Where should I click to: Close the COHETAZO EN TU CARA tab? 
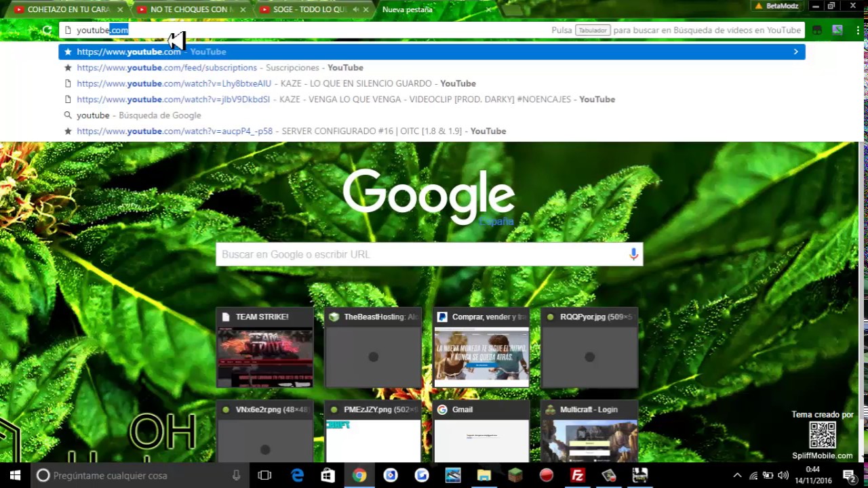click(x=121, y=9)
